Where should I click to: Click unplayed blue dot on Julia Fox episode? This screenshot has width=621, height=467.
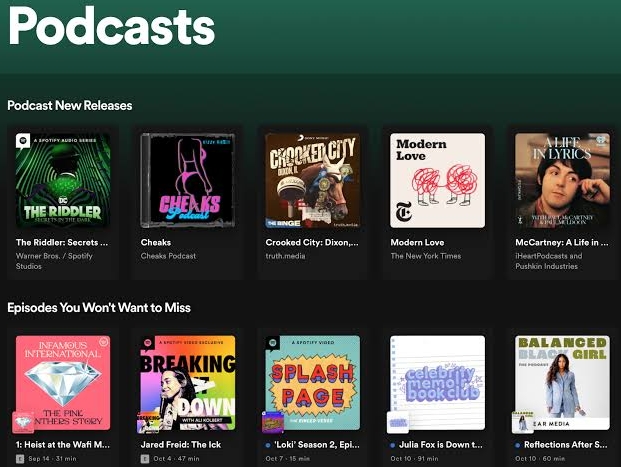393,445
